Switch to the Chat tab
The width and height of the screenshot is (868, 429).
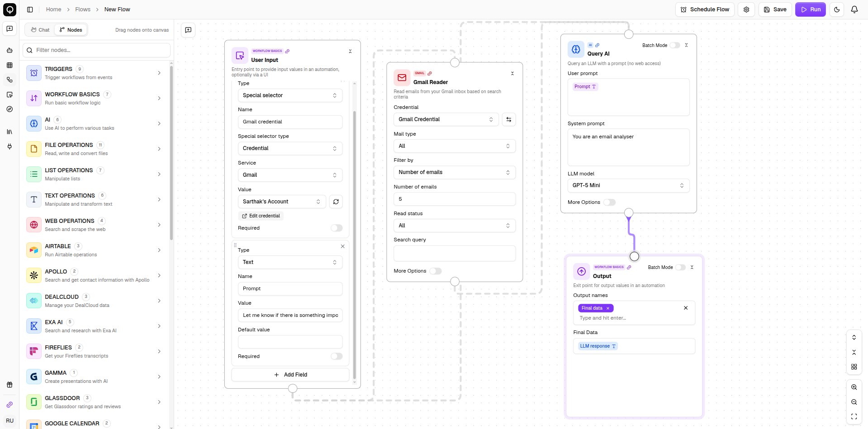point(40,30)
